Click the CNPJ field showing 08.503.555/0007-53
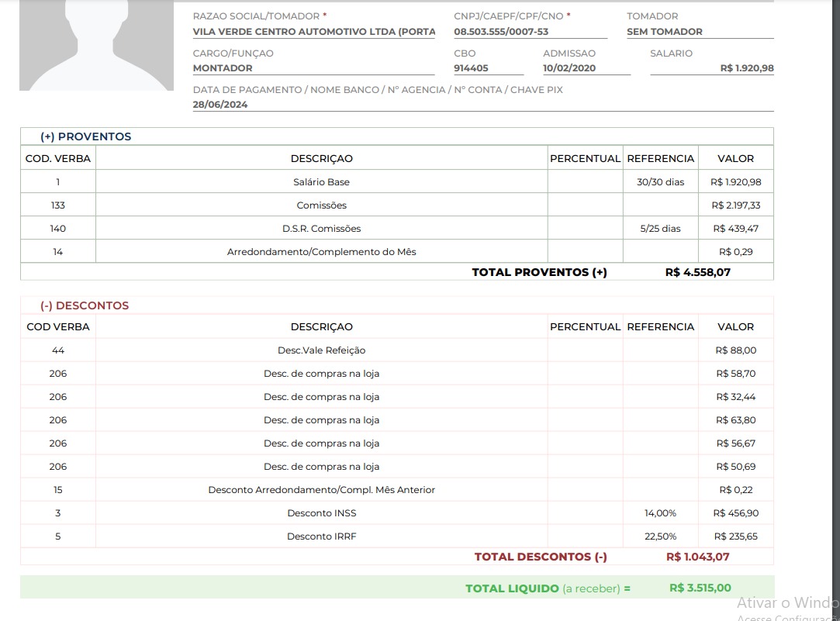Screen dimensions: 840x621 click(531, 32)
